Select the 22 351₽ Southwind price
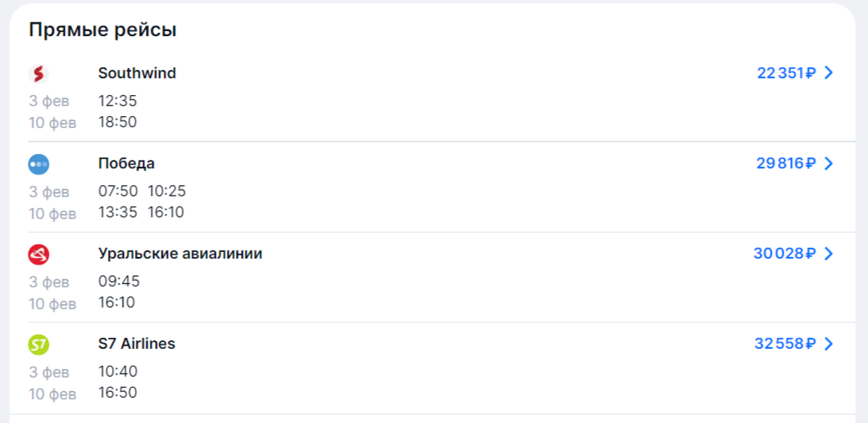This screenshot has height=423, width=868. pyautogui.click(x=787, y=73)
